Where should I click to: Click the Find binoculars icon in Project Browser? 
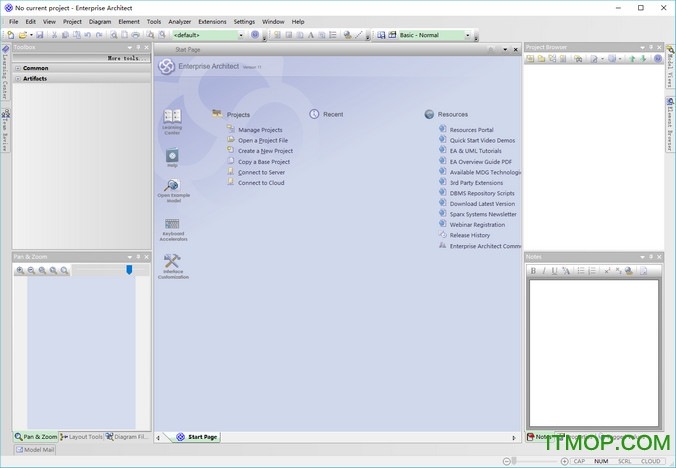pyautogui.click(x=578, y=59)
